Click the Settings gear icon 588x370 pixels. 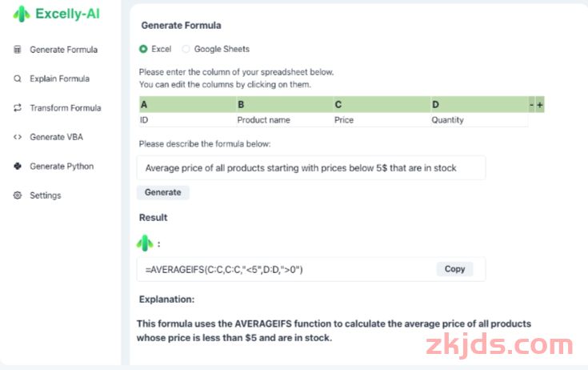(x=18, y=195)
